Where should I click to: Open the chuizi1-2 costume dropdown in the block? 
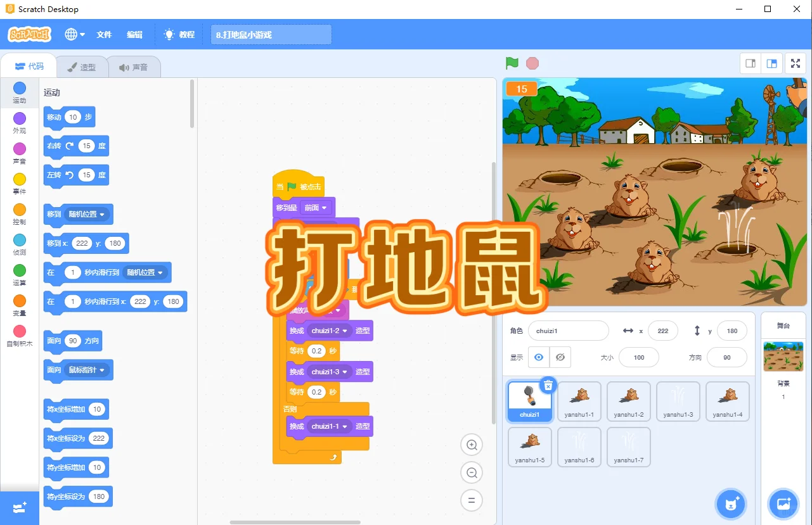point(328,330)
